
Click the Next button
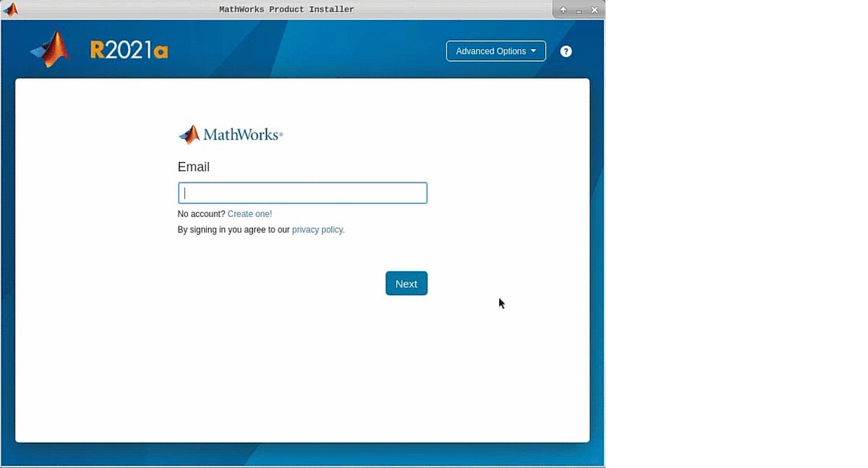coord(407,284)
